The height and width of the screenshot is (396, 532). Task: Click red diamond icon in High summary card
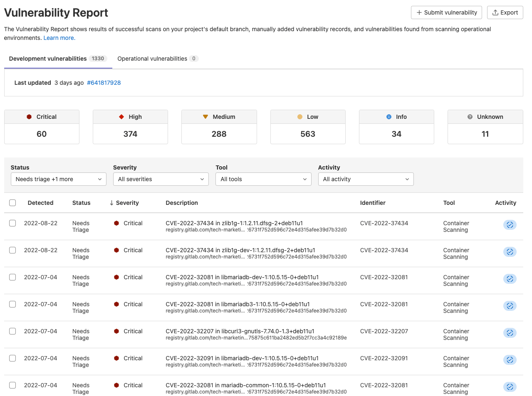[x=121, y=117]
